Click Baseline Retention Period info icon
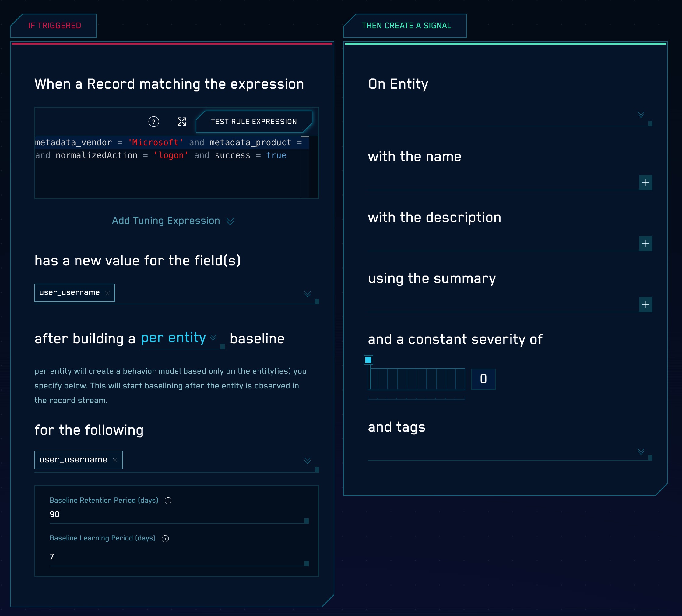 [168, 501]
